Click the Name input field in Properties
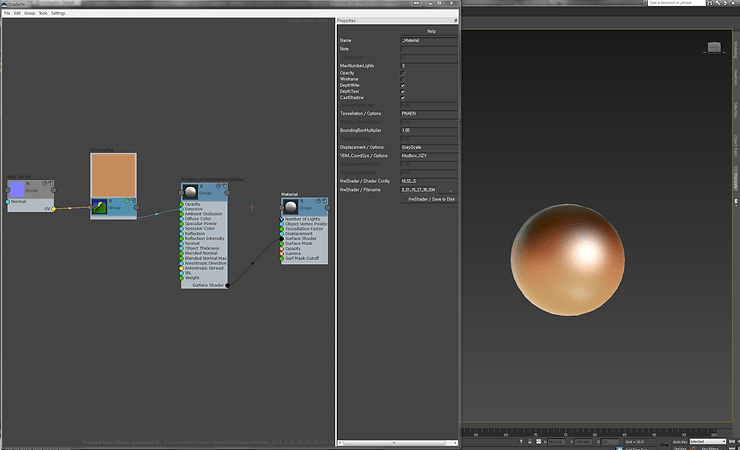This screenshot has width=740, height=450. tap(428, 40)
